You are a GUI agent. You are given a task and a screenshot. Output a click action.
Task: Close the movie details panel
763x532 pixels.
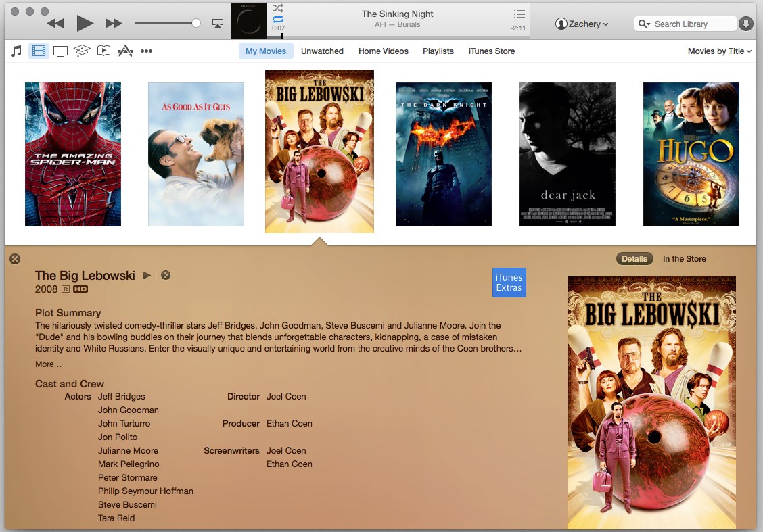coord(15,259)
